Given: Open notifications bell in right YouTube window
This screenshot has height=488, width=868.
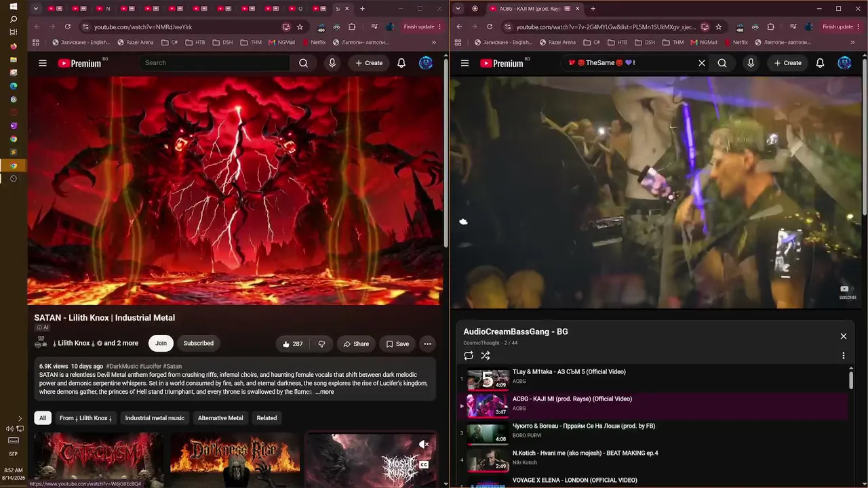Looking at the screenshot, I should pyautogui.click(x=820, y=63).
